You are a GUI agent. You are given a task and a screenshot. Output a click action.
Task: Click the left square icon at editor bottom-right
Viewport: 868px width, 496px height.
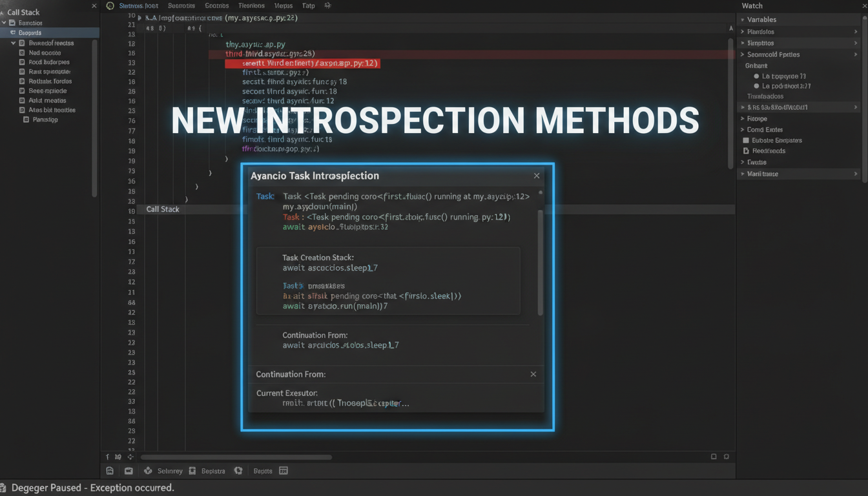click(x=714, y=457)
